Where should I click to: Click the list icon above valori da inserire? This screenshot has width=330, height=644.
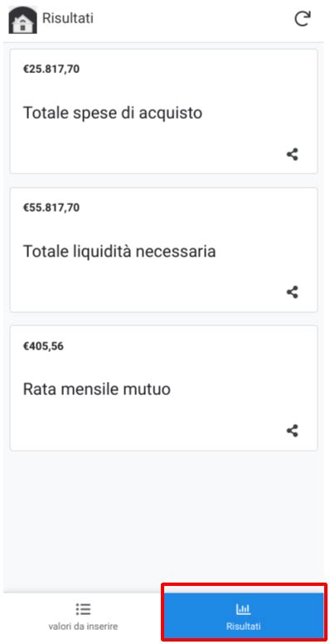pyautogui.click(x=83, y=609)
